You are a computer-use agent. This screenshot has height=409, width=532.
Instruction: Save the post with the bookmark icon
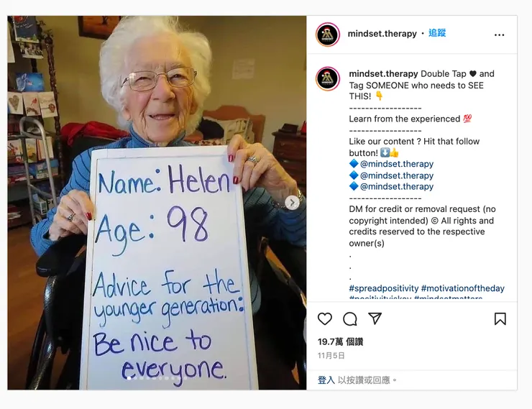[500, 318]
